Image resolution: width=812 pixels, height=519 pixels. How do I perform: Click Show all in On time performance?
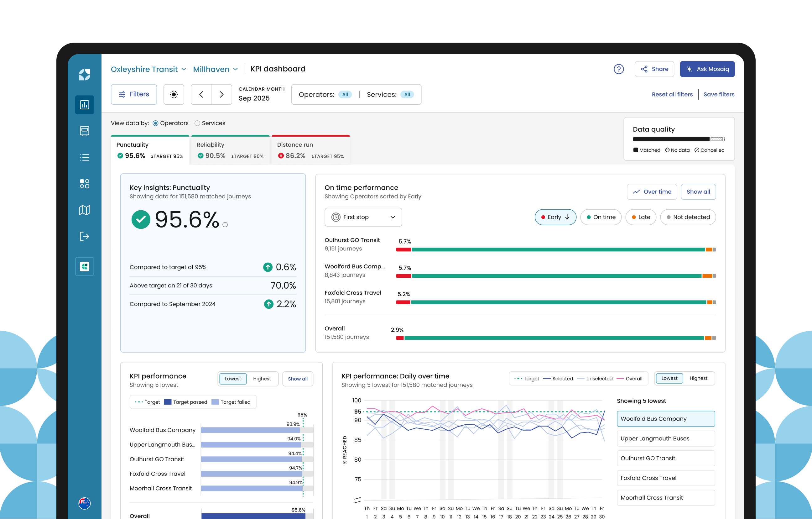(698, 192)
